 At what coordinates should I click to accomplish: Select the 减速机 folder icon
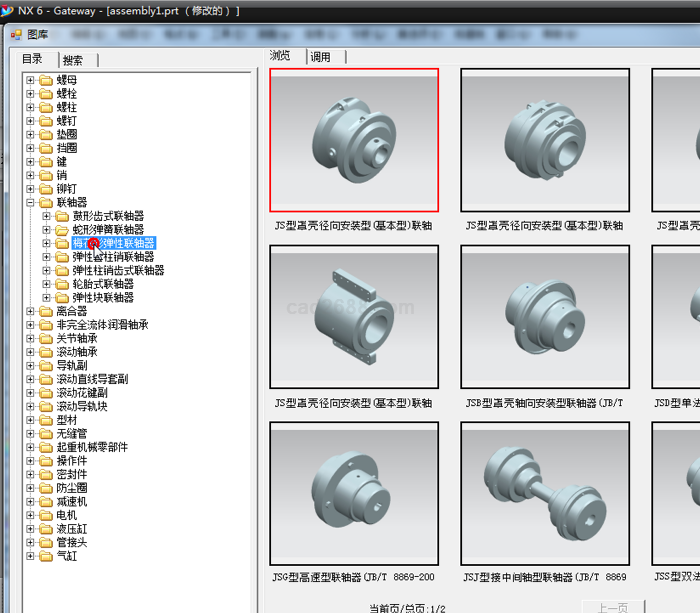[x=46, y=502]
